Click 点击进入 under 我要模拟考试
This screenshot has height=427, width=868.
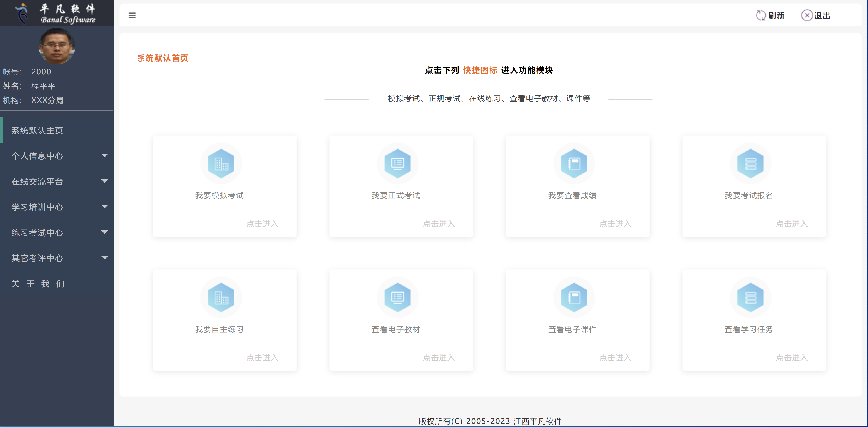point(262,224)
